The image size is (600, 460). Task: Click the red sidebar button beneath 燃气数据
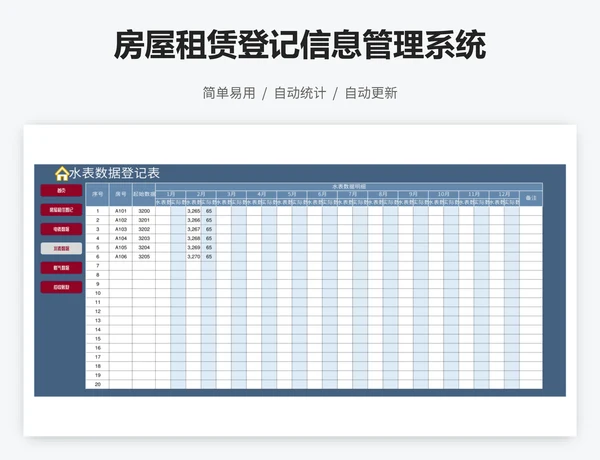(x=61, y=287)
